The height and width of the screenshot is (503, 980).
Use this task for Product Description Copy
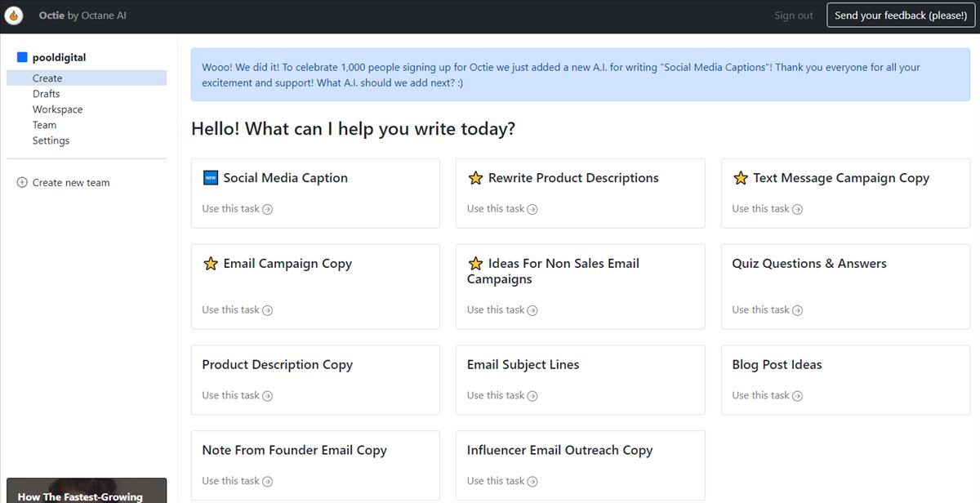tap(238, 395)
